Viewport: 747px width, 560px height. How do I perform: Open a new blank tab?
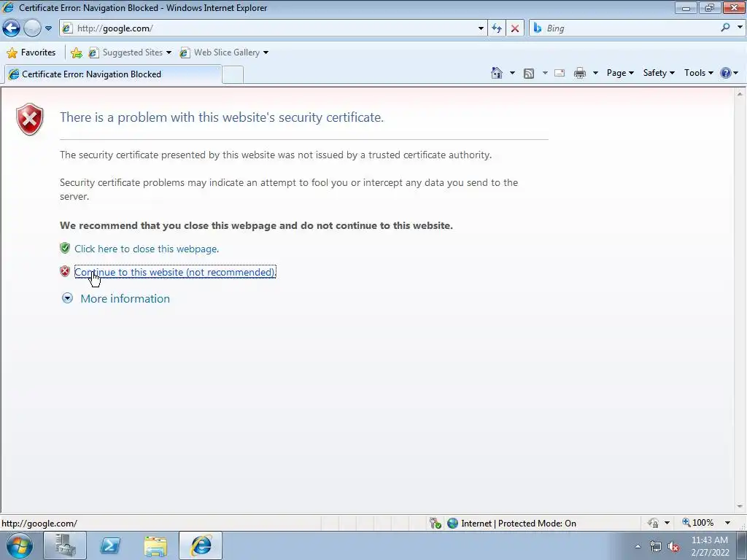pyautogui.click(x=233, y=75)
